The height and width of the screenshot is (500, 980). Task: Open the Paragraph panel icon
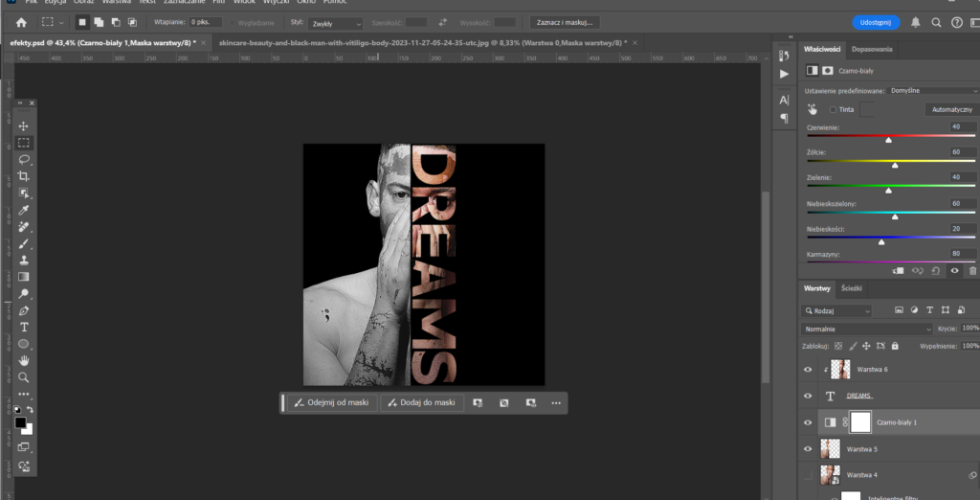pyautogui.click(x=784, y=118)
